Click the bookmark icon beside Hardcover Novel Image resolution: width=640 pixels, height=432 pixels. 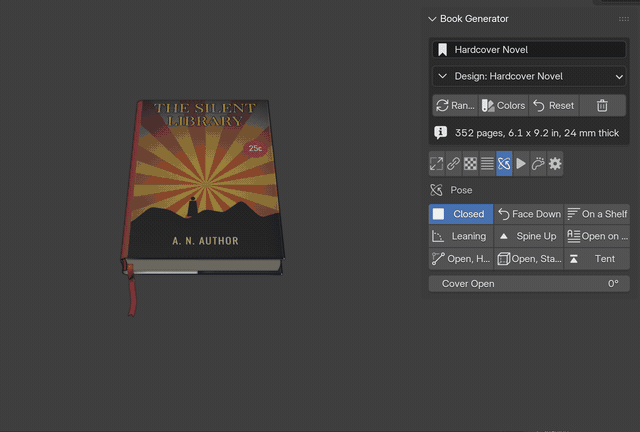click(442, 50)
